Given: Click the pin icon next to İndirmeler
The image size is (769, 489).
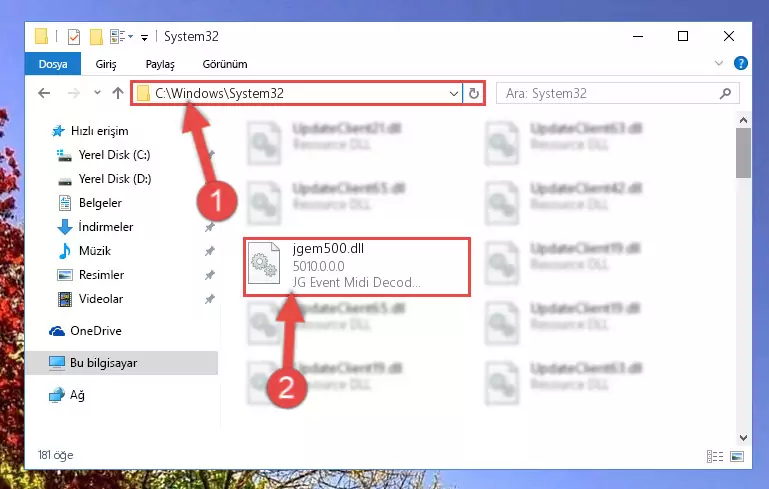Looking at the screenshot, I should click(x=209, y=227).
